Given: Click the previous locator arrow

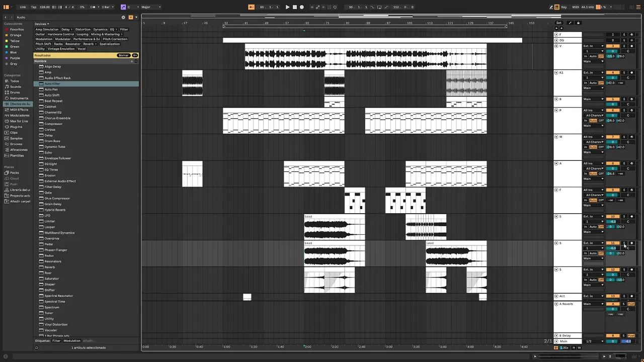Looking at the screenshot, I should point(556,28).
